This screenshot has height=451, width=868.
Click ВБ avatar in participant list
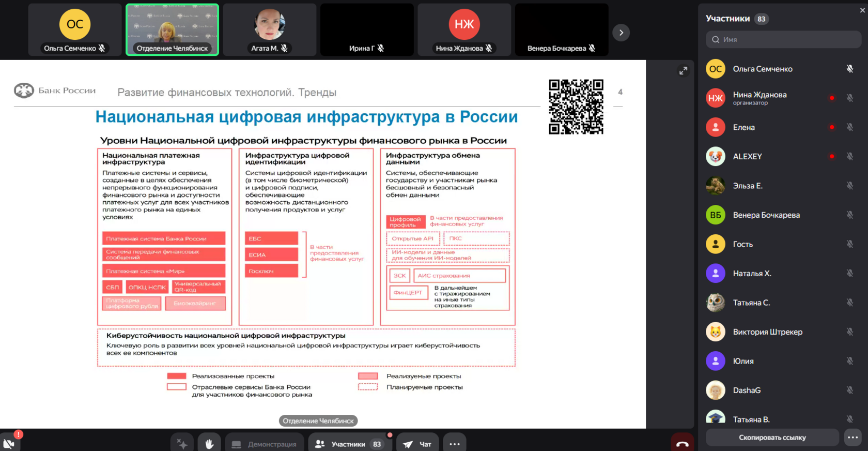tap(716, 215)
